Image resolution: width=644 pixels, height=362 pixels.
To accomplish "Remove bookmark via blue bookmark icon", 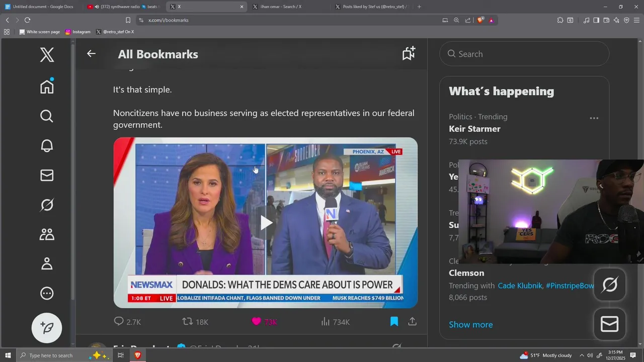I will tap(394, 321).
